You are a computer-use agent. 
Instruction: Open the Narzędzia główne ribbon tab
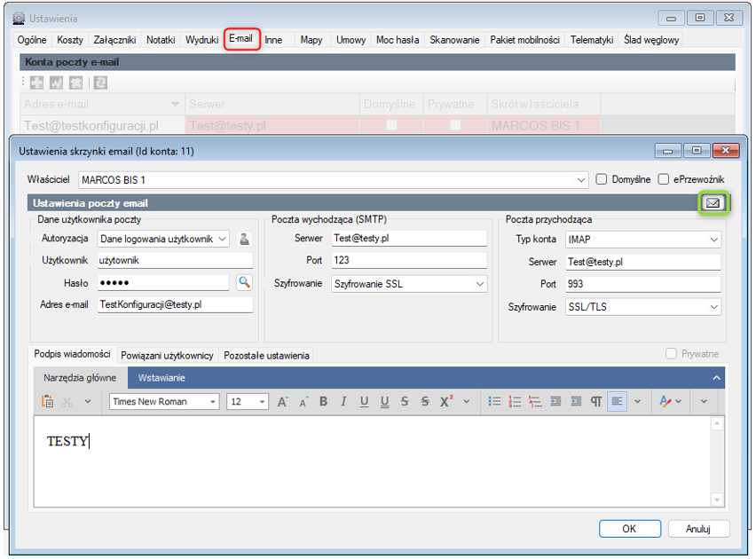coord(80,378)
